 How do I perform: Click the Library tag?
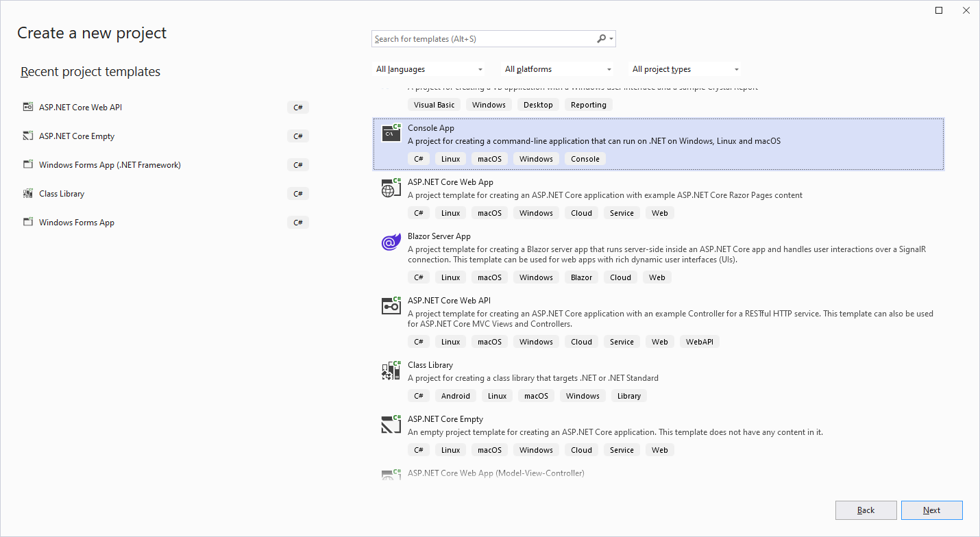click(629, 396)
